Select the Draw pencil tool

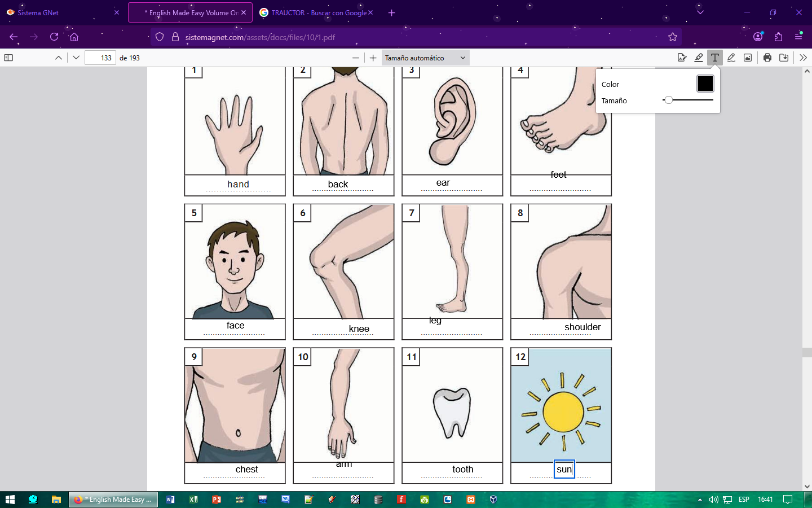[x=731, y=58]
